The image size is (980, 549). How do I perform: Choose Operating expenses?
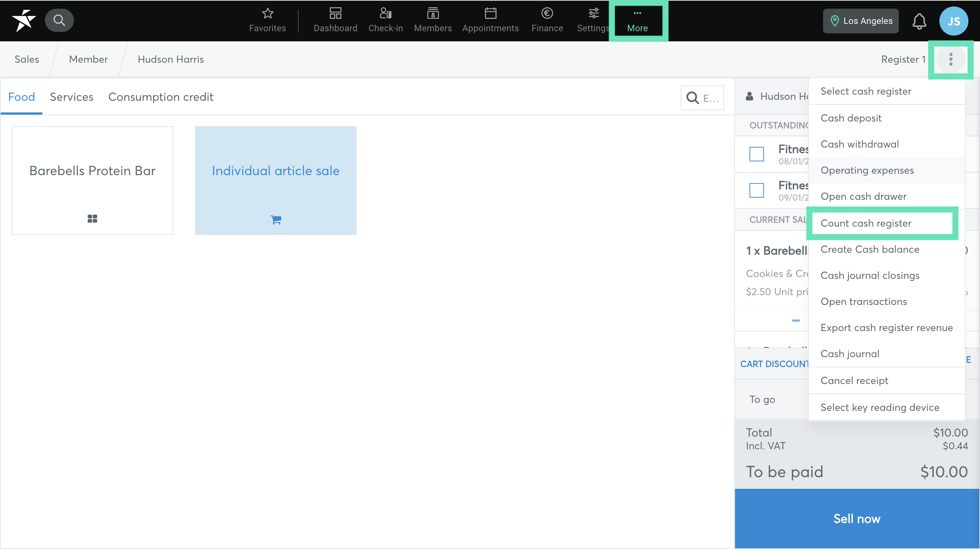coord(886,170)
